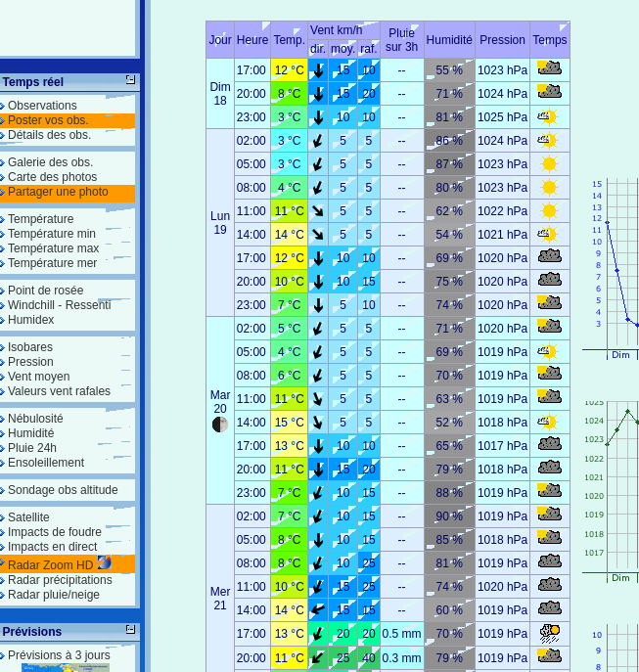
Task: Open Windchill - Ressenti link
Action: coord(59,305)
